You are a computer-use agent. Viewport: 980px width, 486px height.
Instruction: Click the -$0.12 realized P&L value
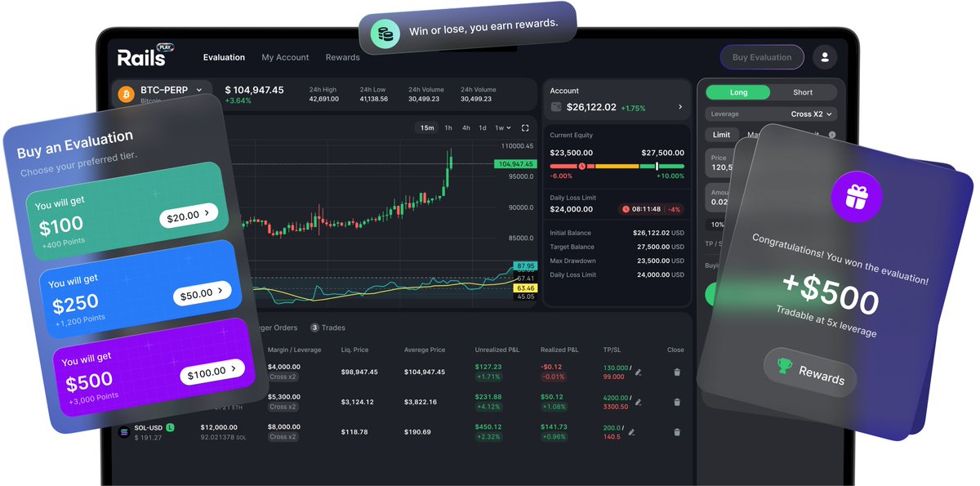[551, 366]
